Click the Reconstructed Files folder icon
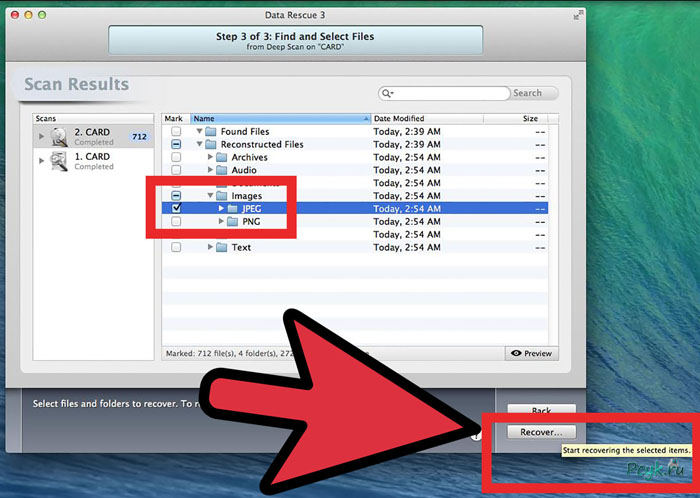The image size is (700, 498). point(211,145)
